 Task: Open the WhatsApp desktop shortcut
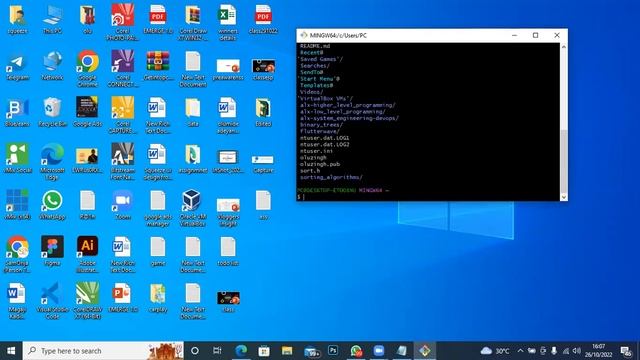pyautogui.click(x=52, y=205)
